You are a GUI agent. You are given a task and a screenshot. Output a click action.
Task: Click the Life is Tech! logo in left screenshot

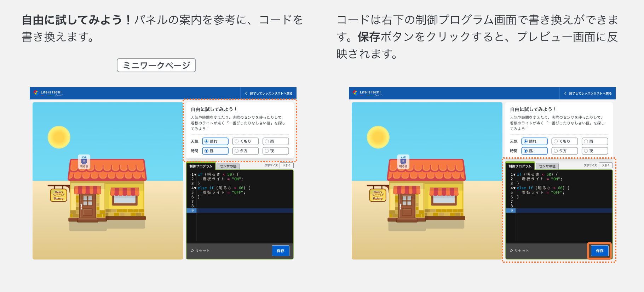click(x=48, y=93)
